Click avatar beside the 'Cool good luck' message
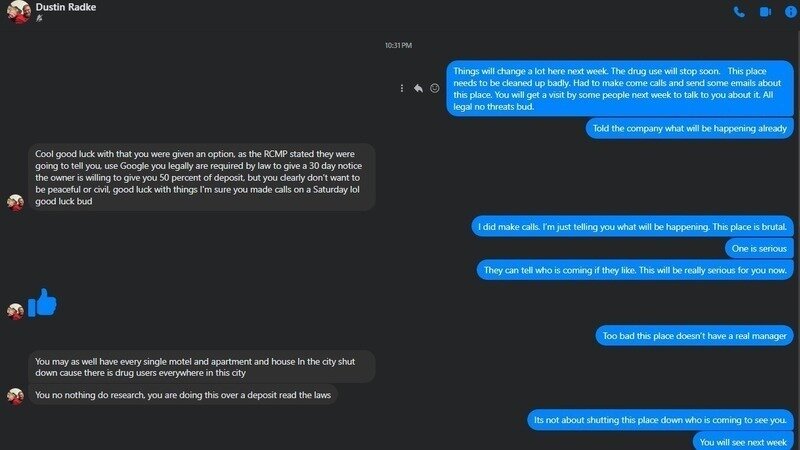The image size is (800, 450). click(x=15, y=202)
